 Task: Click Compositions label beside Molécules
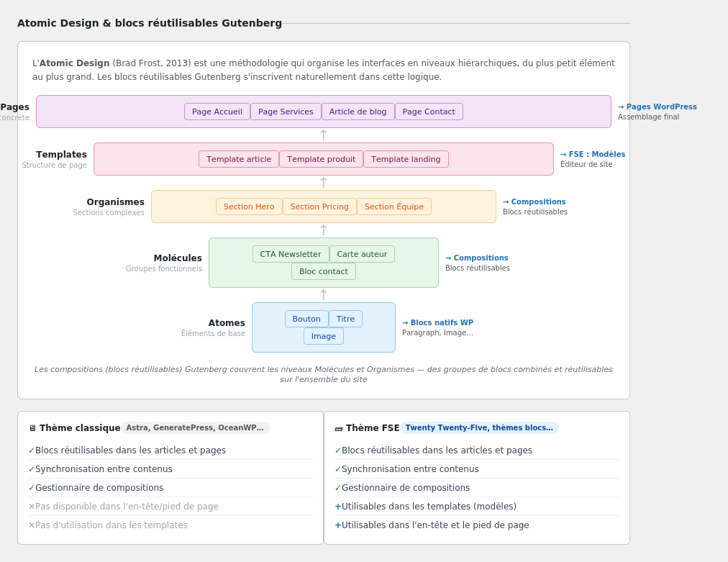pos(476,258)
